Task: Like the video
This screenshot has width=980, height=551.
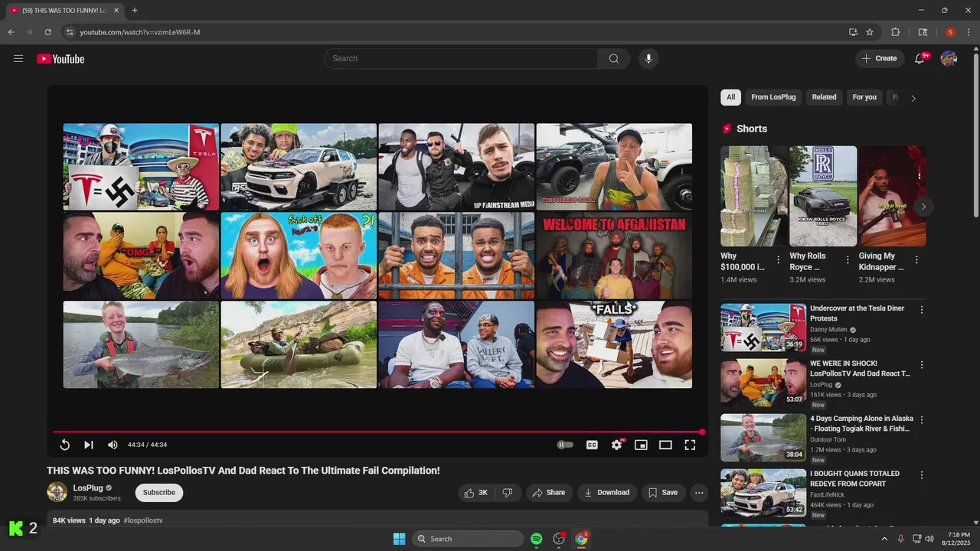Action: coord(476,493)
